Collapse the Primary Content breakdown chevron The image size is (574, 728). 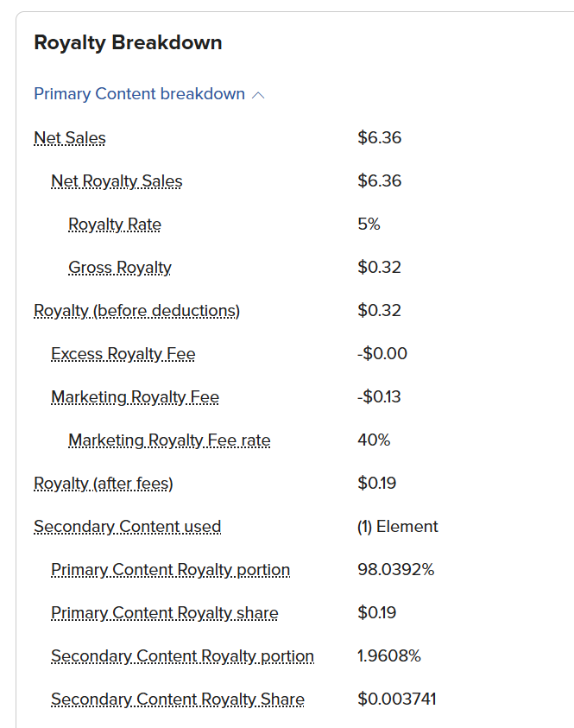coord(258,95)
